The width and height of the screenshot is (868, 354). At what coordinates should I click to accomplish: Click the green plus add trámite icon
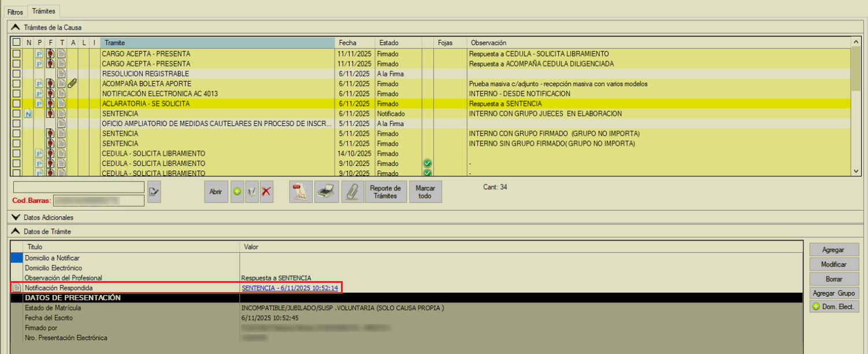click(237, 192)
